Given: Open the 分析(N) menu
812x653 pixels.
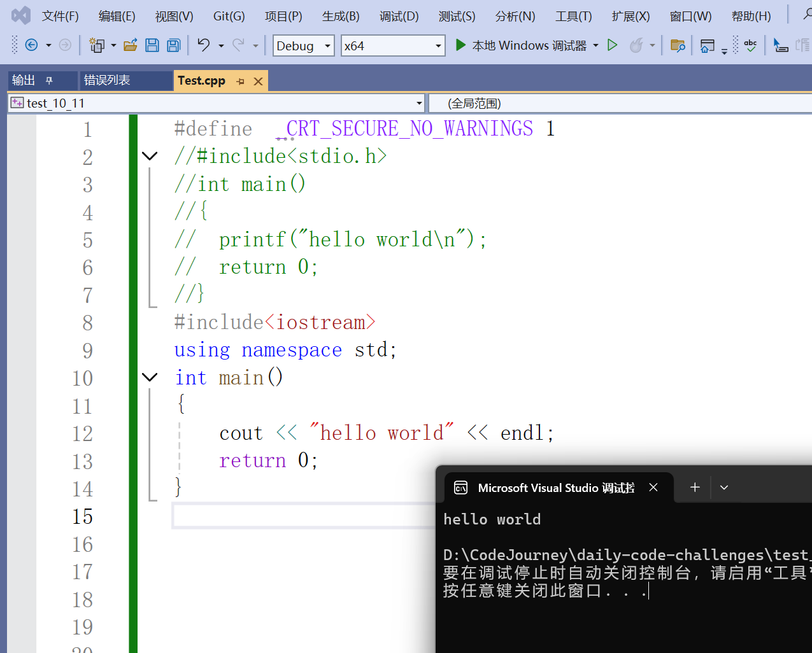Looking at the screenshot, I should coord(515,16).
